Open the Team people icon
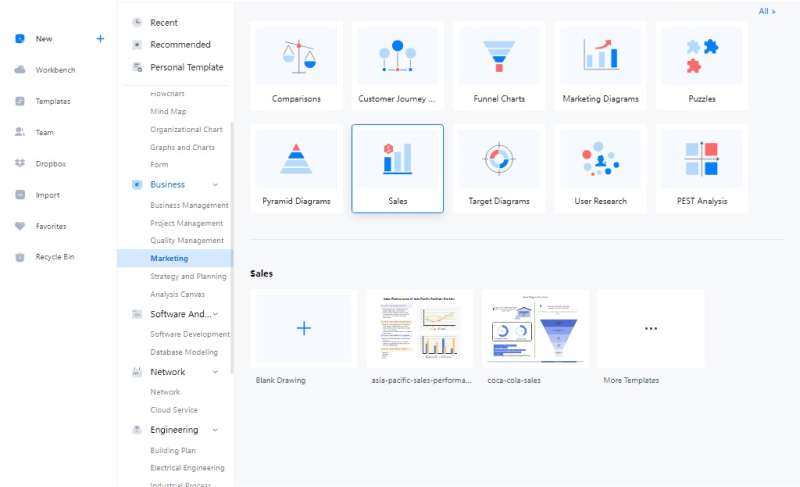800x487 pixels. point(20,132)
